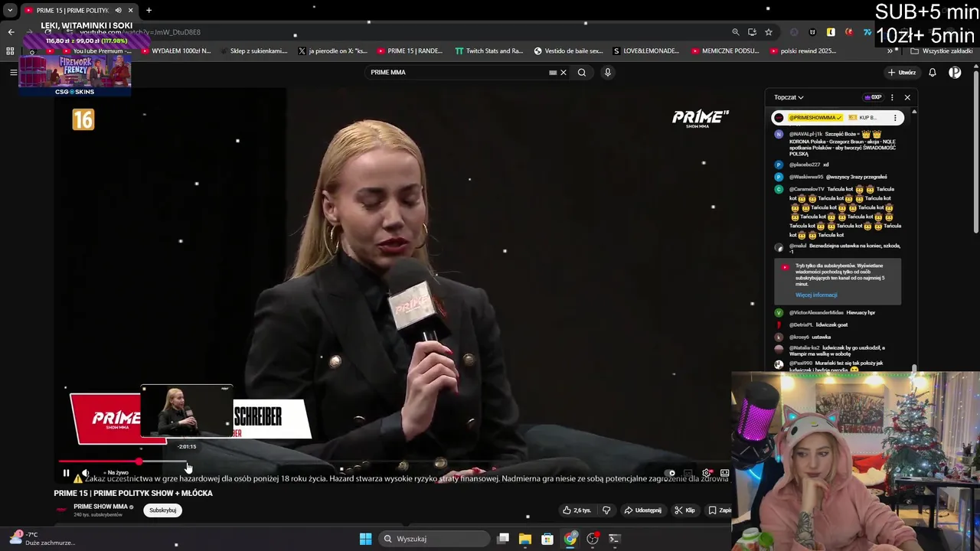Expand the browser tab search dropdown
The width and height of the screenshot is (980, 551).
coord(10,10)
